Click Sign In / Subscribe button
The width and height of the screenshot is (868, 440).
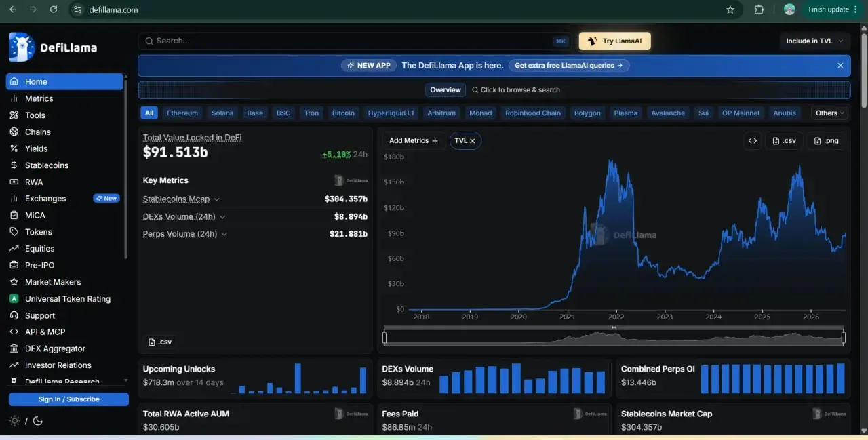tap(68, 399)
